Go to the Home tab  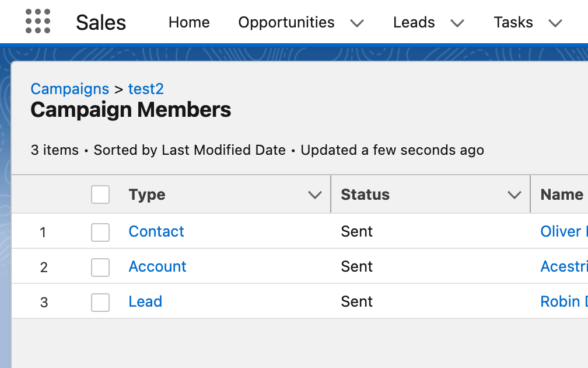point(189,22)
